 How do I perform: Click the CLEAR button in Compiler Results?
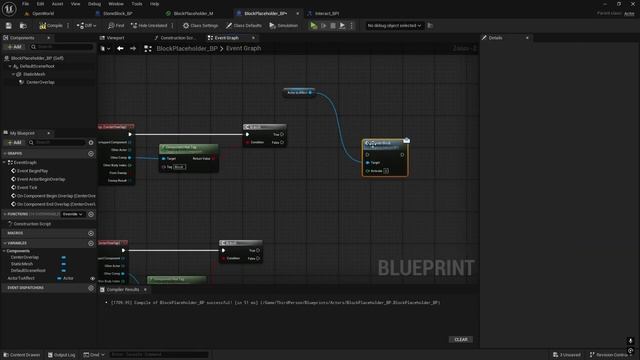461,340
